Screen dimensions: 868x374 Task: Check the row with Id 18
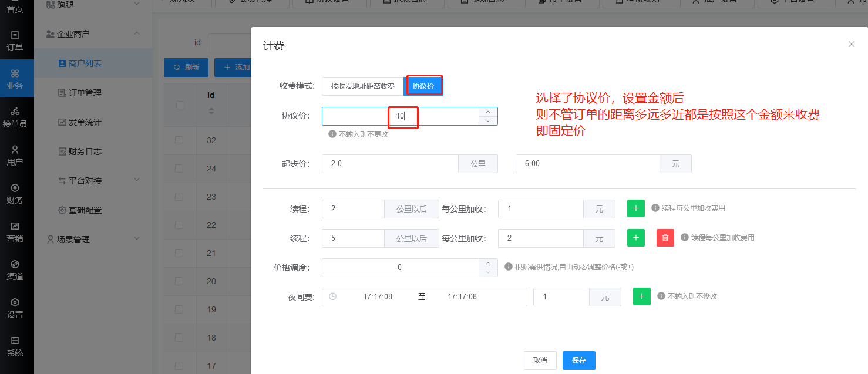(x=179, y=338)
